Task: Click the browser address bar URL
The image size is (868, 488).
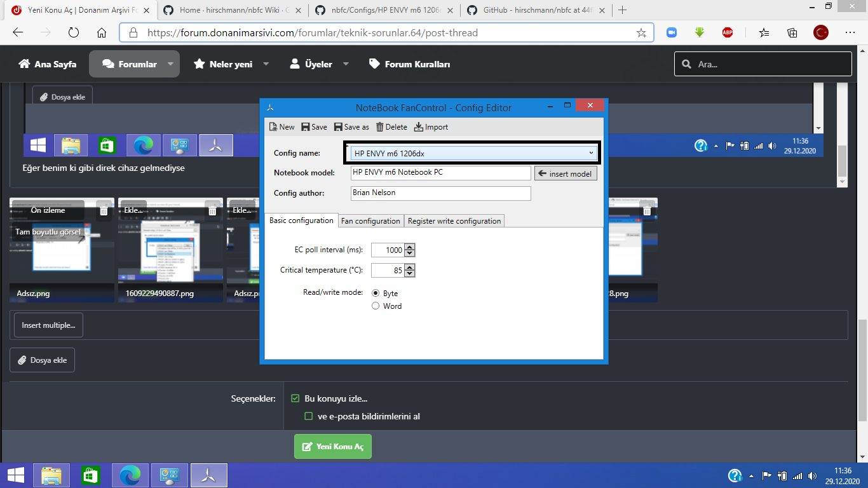Action: [313, 32]
